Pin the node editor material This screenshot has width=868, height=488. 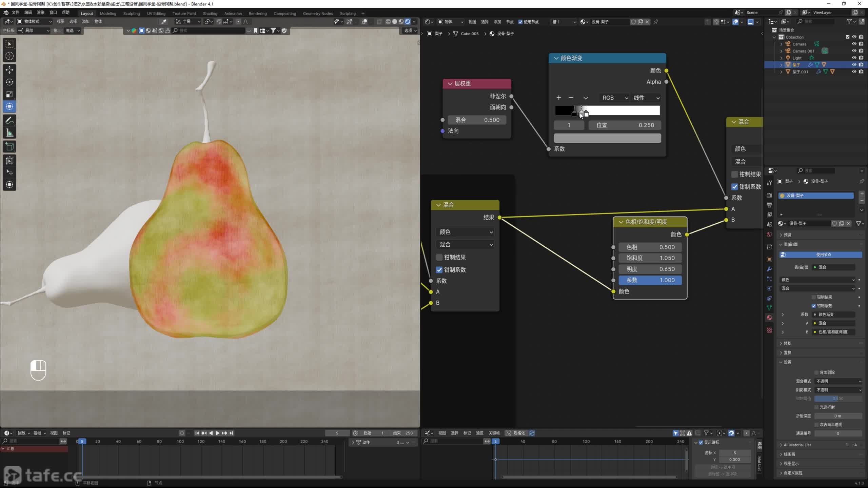coord(656,22)
